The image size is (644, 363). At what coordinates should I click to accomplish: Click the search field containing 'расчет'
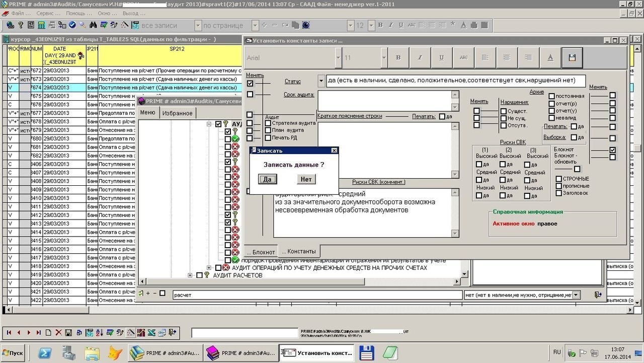[317, 295]
